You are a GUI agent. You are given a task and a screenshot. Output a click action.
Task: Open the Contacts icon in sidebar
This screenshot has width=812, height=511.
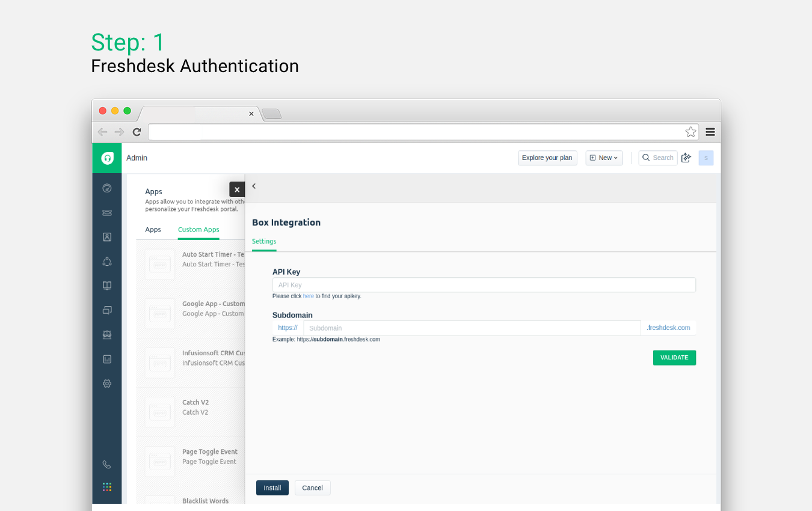tap(107, 237)
